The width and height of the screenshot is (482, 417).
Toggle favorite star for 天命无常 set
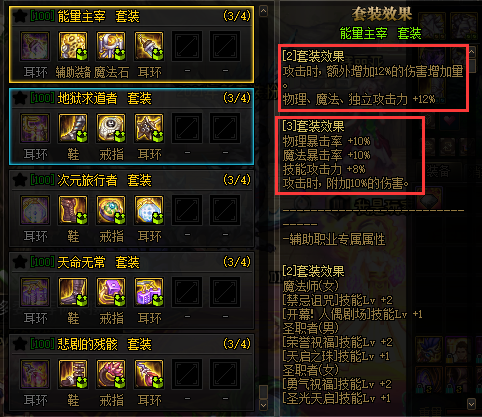pyautogui.click(x=20, y=262)
